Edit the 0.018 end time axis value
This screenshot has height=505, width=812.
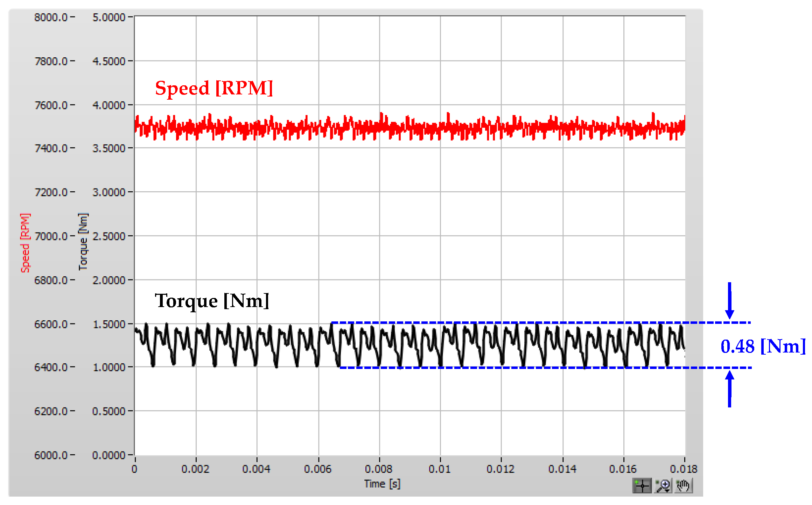(683, 469)
